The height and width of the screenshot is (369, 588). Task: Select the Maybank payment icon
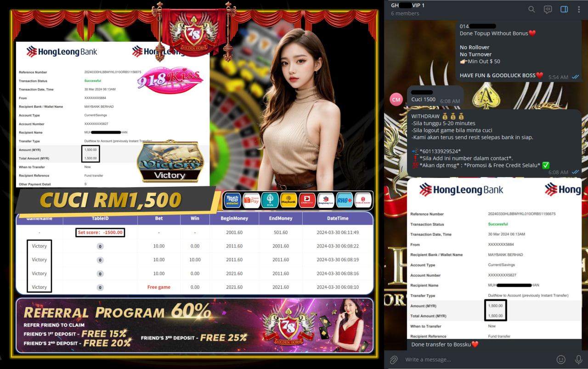pyautogui.click(x=288, y=200)
